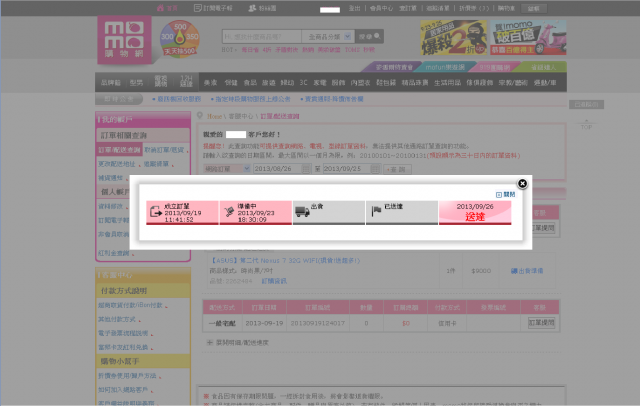Click the 搜尋 search magnifier button
This screenshot has height=406, width=640.
(x=369, y=36)
